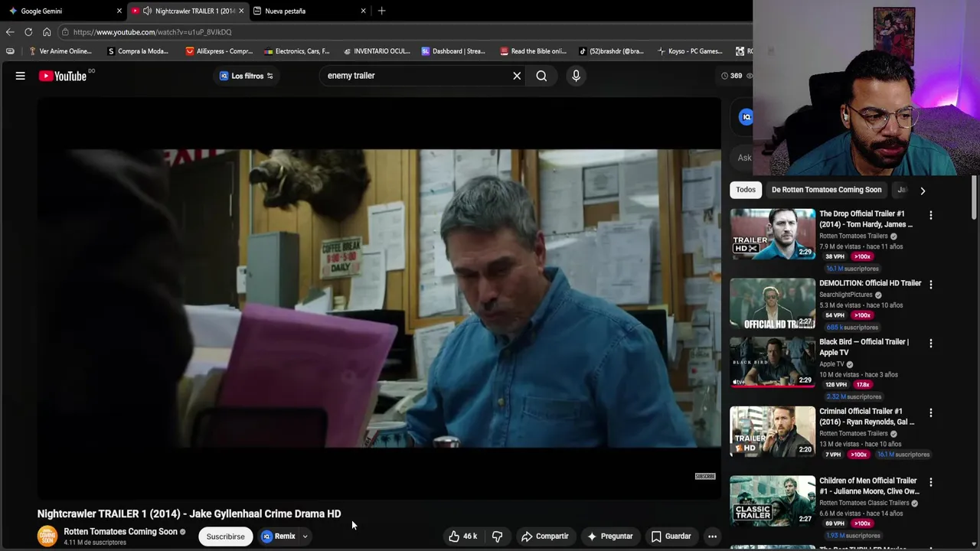Open the YouTube hamburger guide menu
This screenshot has height=551, width=980.
(21, 76)
